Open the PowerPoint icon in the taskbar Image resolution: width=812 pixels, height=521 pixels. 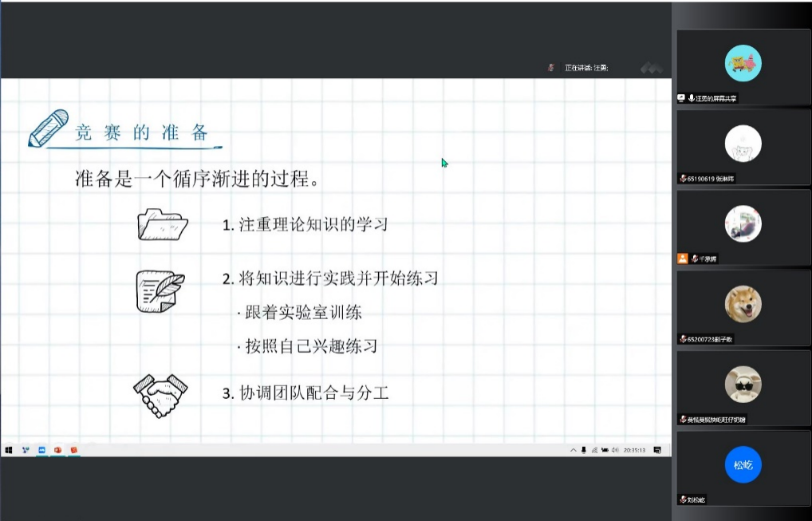(x=57, y=450)
